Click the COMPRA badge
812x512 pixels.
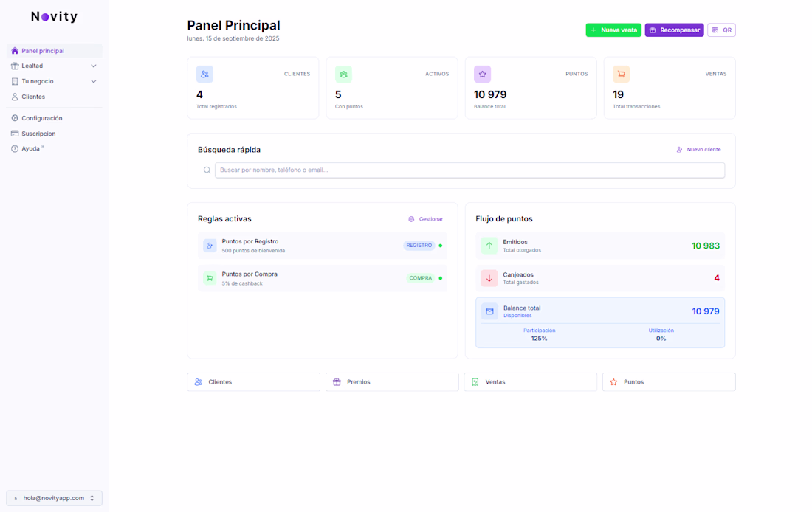[x=421, y=278]
